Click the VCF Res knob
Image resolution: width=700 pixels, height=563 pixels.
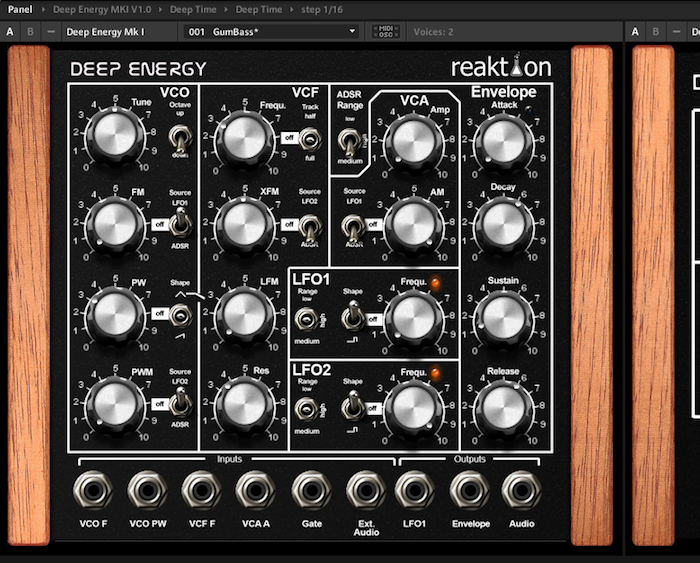pyautogui.click(x=245, y=405)
